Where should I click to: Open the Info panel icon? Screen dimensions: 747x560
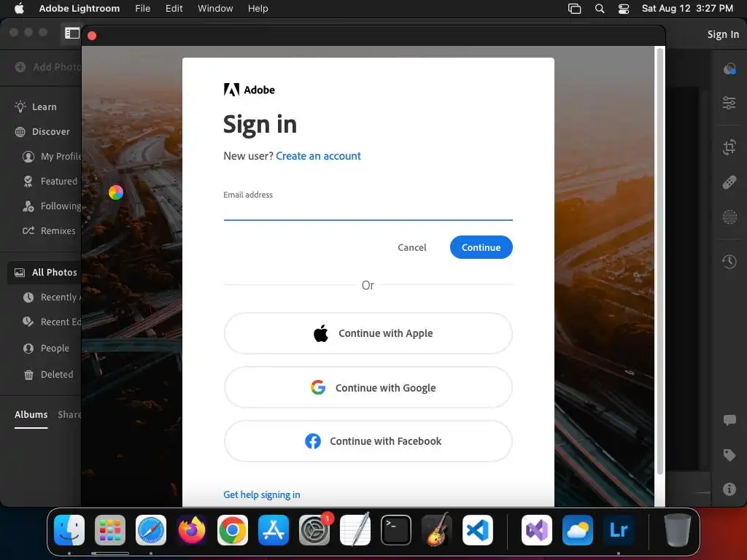click(x=729, y=489)
